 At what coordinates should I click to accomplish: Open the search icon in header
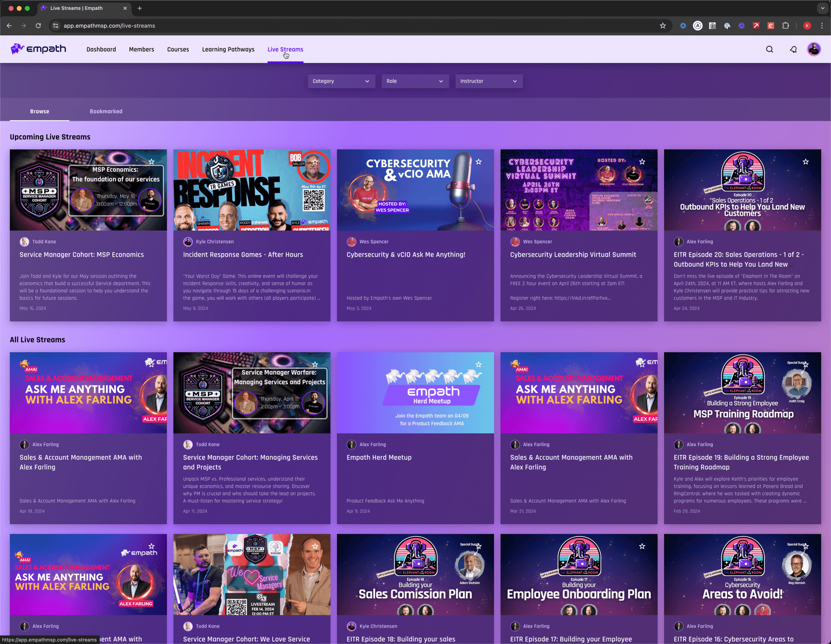[x=769, y=49]
